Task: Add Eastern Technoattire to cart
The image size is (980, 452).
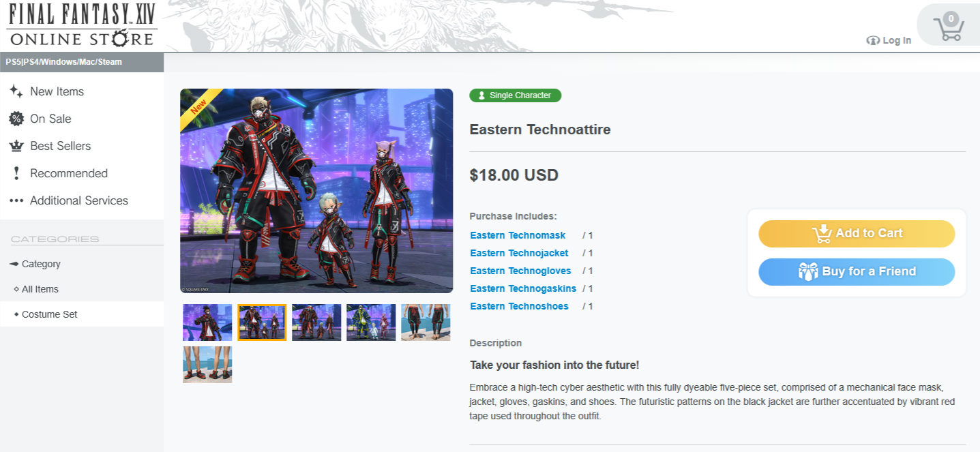Action: click(x=857, y=234)
